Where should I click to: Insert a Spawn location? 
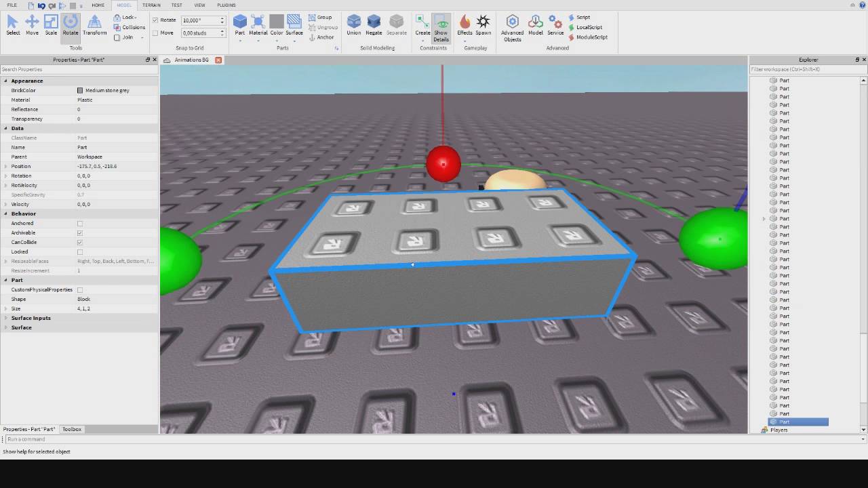point(483,25)
